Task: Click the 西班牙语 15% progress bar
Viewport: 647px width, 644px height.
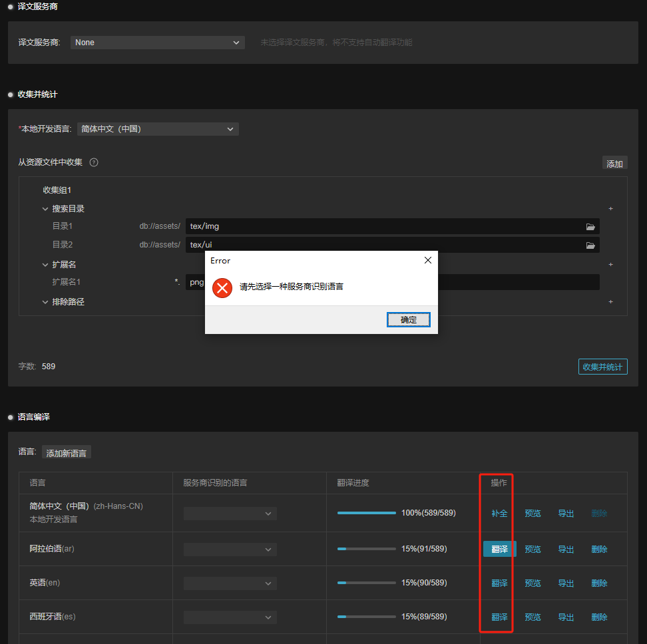Action: 366,616
